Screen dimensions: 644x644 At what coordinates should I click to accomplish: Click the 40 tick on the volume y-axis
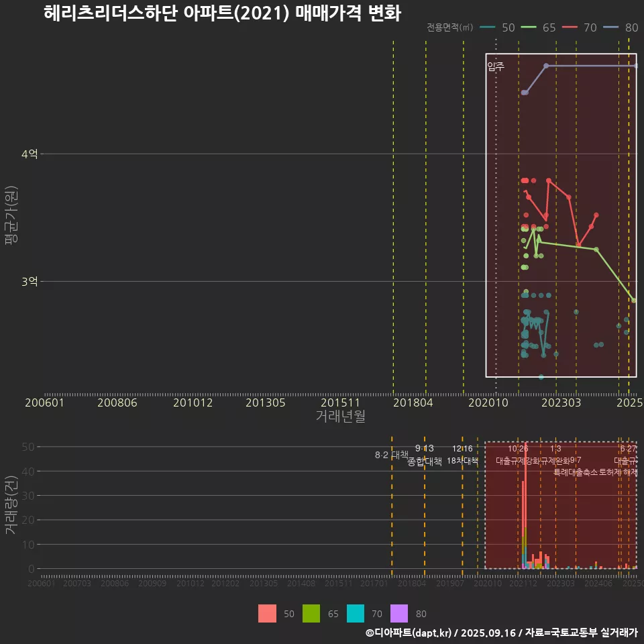[28, 471]
